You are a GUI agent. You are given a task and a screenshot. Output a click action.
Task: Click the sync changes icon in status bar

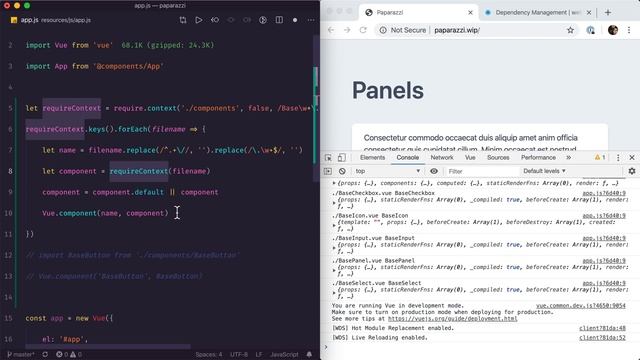(45, 354)
